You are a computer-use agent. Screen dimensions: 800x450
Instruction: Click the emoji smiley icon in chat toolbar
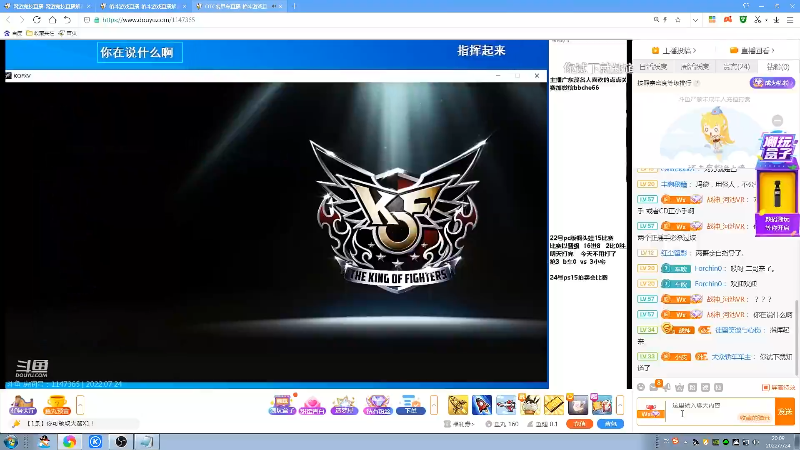(x=641, y=388)
